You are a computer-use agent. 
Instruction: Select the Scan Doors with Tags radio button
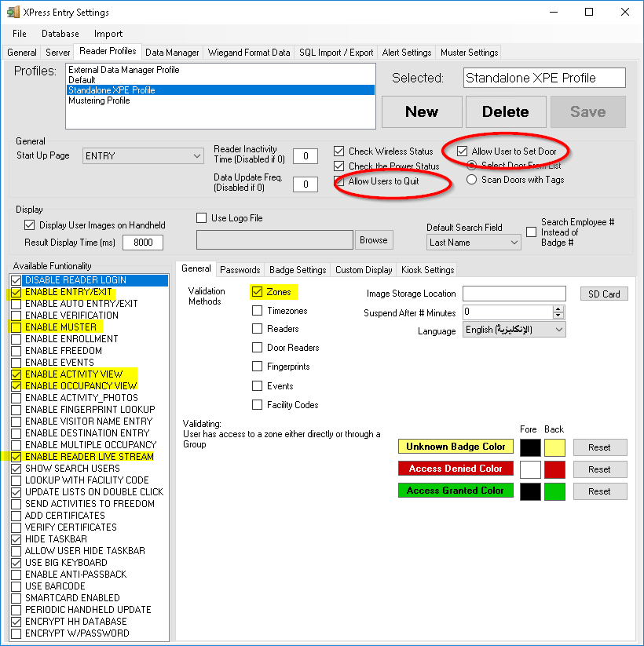(x=471, y=180)
